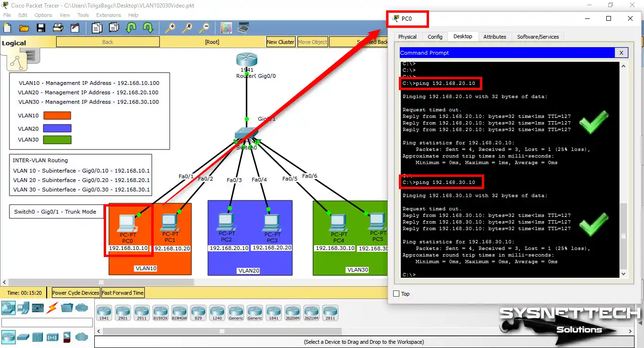Click the Undo arrow in the toolbar
Image resolution: width=644 pixels, height=348 pixels.
tap(131, 28)
